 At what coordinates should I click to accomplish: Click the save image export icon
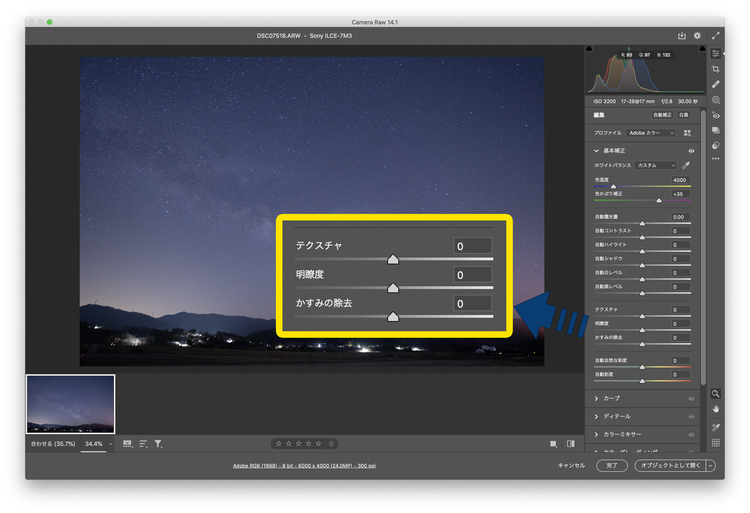(x=682, y=36)
